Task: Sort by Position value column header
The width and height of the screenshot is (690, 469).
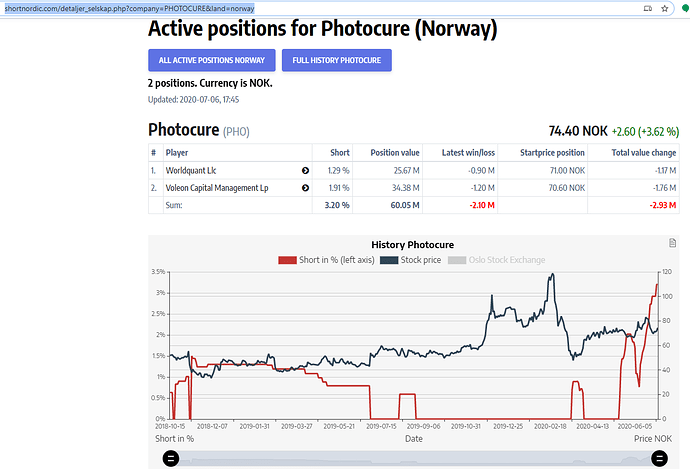Action: click(395, 153)
